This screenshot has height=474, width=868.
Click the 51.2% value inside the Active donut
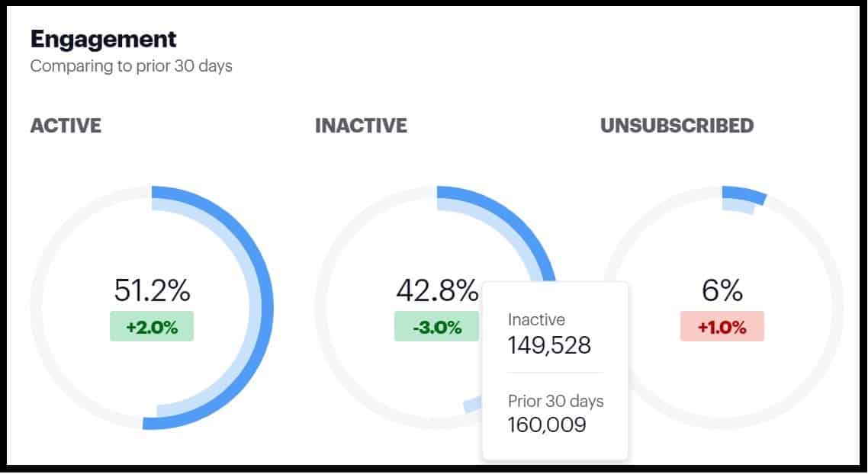coord(153,290)
